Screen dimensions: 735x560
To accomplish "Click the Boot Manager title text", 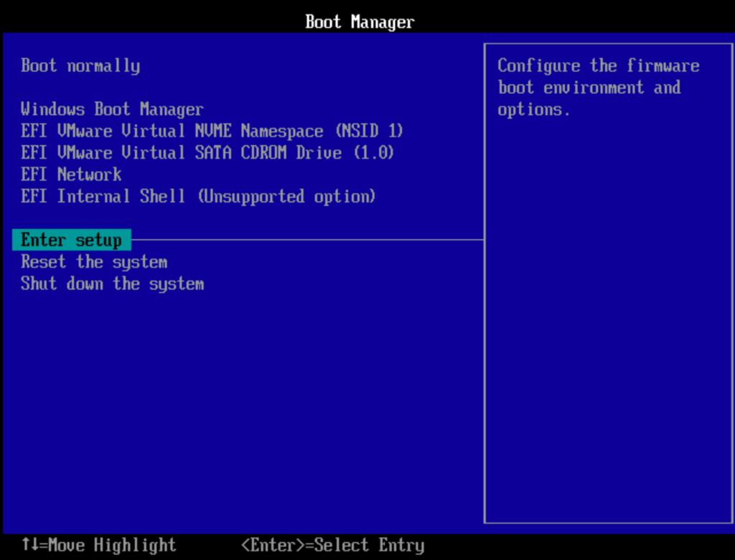I will (x=360, y=22).
